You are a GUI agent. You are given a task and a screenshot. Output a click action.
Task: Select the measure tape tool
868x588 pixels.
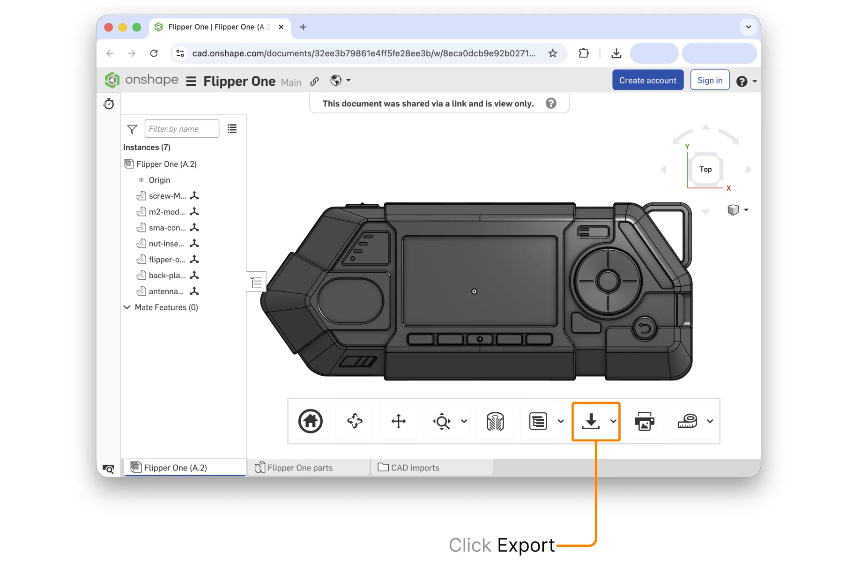(x=687, y=421)
